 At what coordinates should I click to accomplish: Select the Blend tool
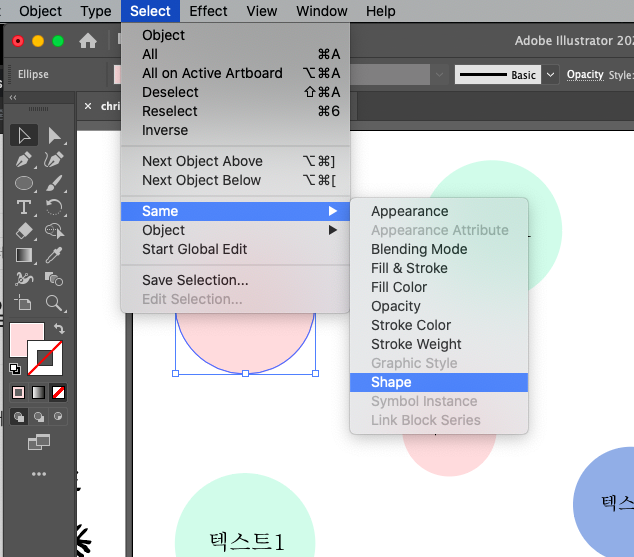tap(54, 279)
